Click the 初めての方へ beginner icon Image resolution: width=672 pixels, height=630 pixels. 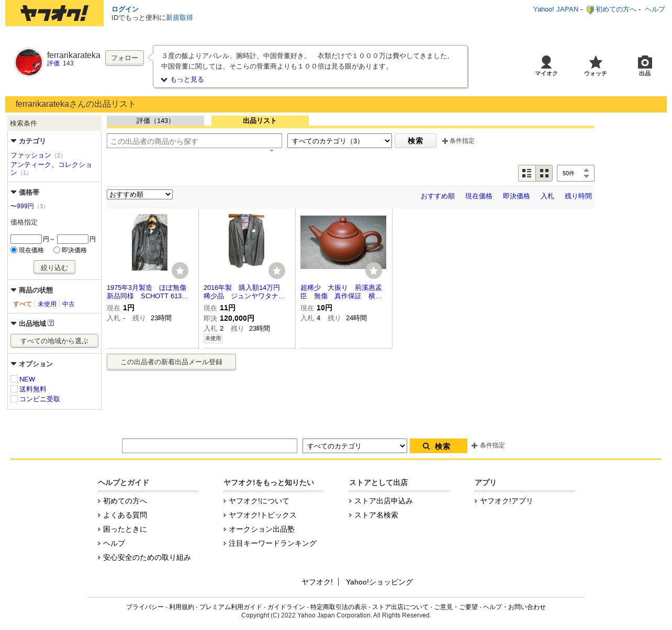point(590,9)
